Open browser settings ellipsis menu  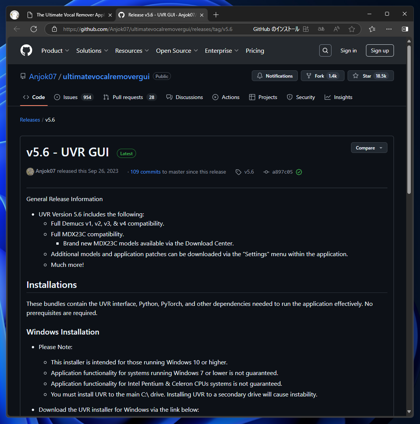[389, 29]
